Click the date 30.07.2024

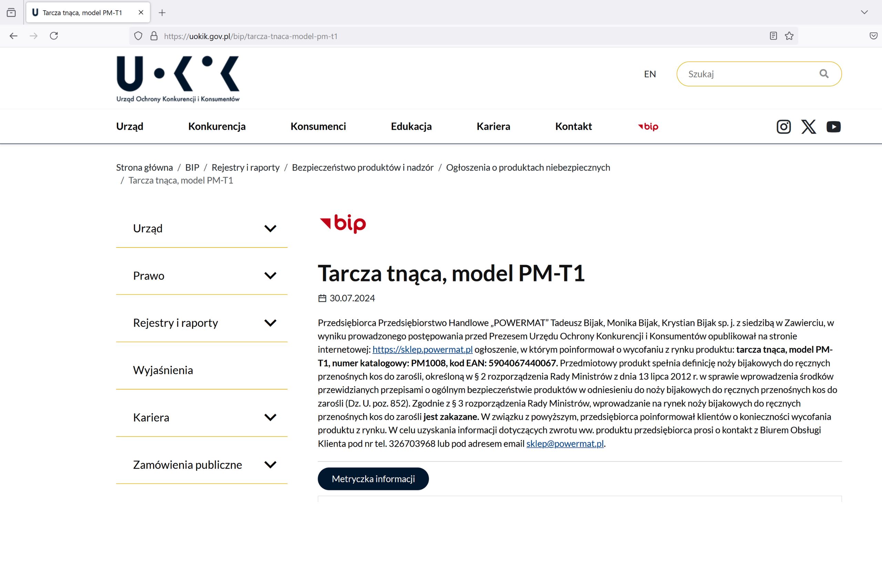pyautogui.click(x=352, y=298)
